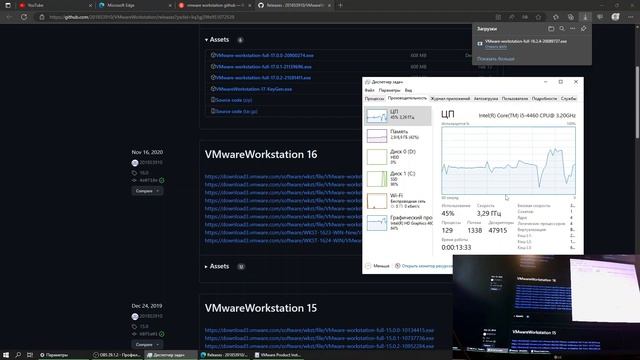640x360 pixels.
Task: Switch to Журнал приложений tab
Action: click(450, 99)
